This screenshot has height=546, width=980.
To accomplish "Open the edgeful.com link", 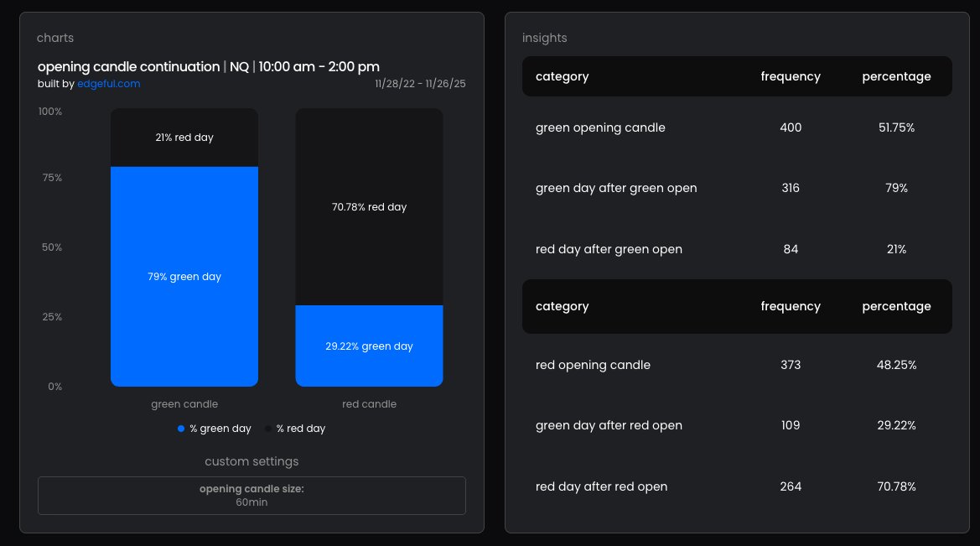I will coord(109,84).
